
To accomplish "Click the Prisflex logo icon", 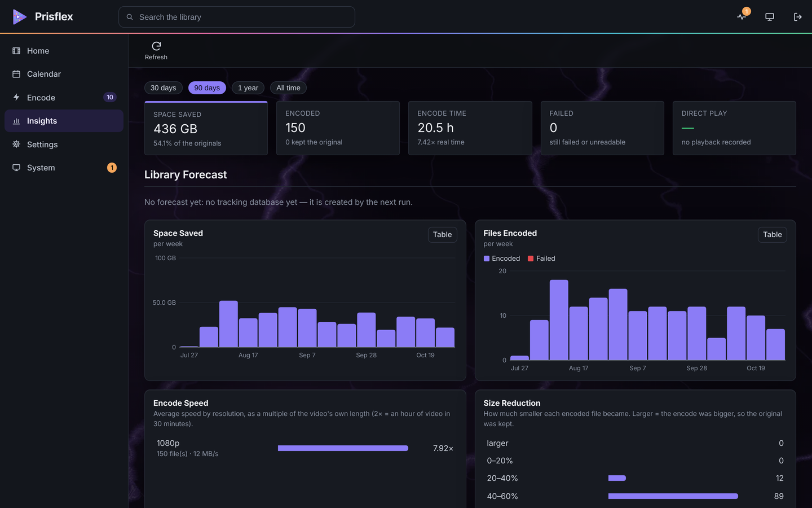I will click(20, 17).
